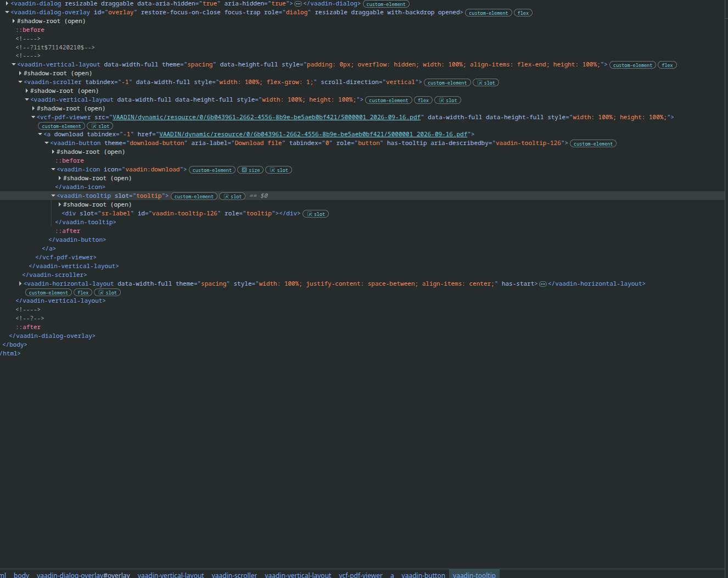Select the vaadin-icon element line
Screen dimensions: 728x578
[121, 170]
